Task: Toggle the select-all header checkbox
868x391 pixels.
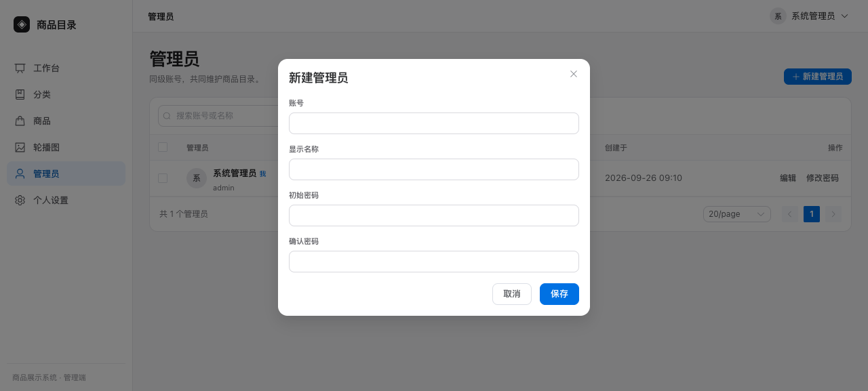Action: (163, 147)
